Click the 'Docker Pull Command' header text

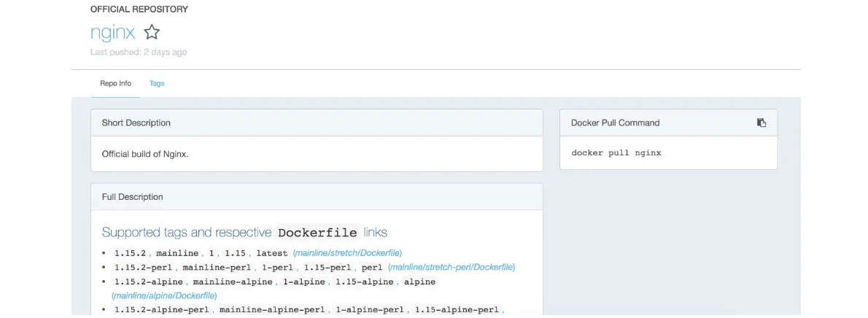click(x=615, y=123)
